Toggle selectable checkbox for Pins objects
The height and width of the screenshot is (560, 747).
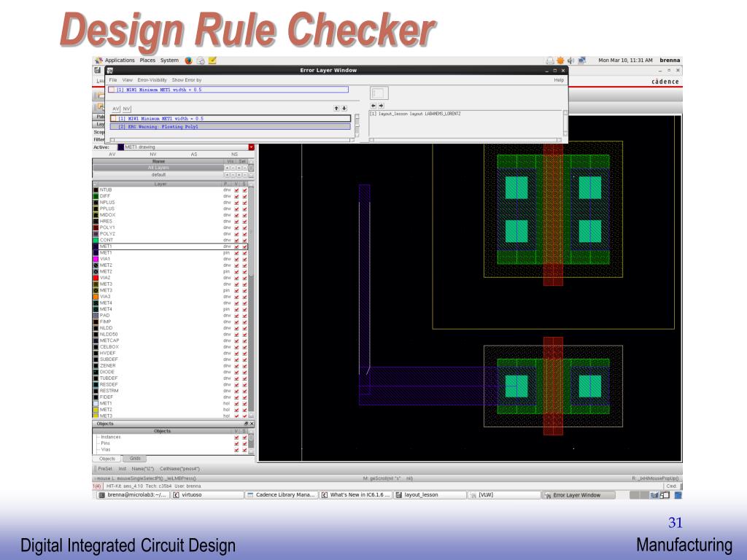245,443
